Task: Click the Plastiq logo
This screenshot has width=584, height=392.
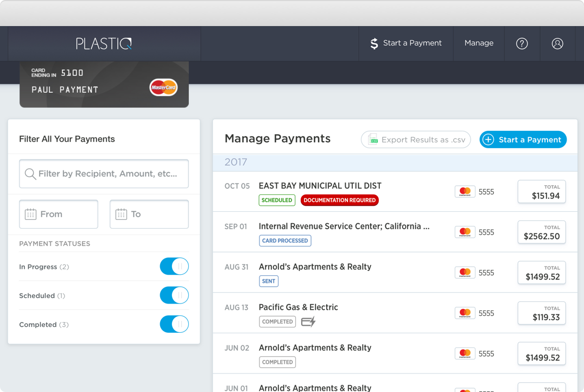Action: [x=104, y=43]
